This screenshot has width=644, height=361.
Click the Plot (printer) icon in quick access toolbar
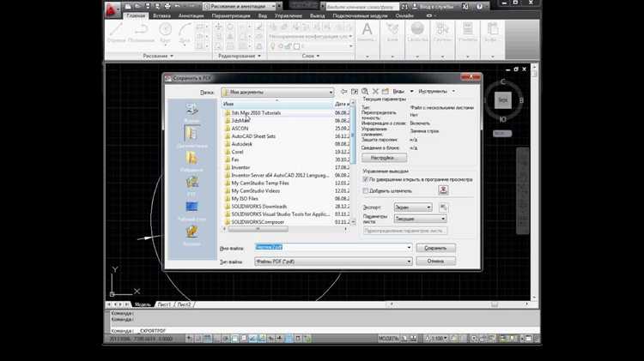(x=167, y=7)
